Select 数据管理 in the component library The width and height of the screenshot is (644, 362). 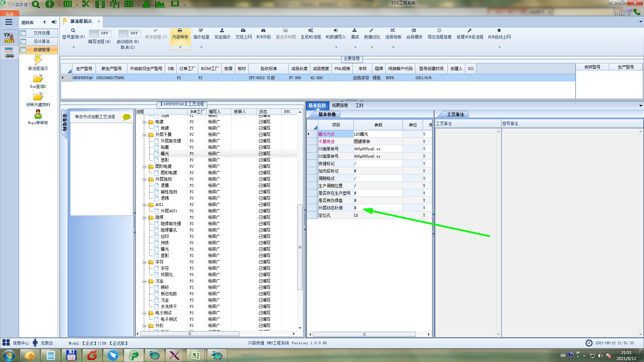[x=42, y=50]
